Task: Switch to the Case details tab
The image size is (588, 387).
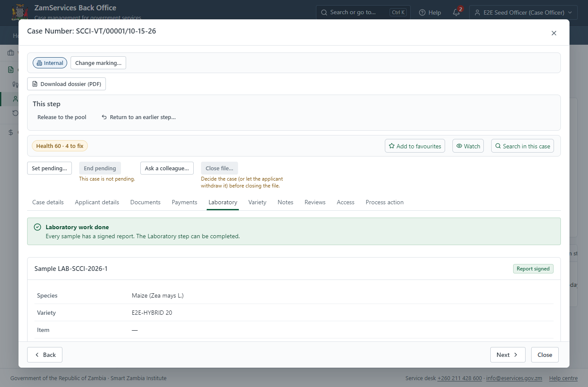Action: (x=48, y=202)
